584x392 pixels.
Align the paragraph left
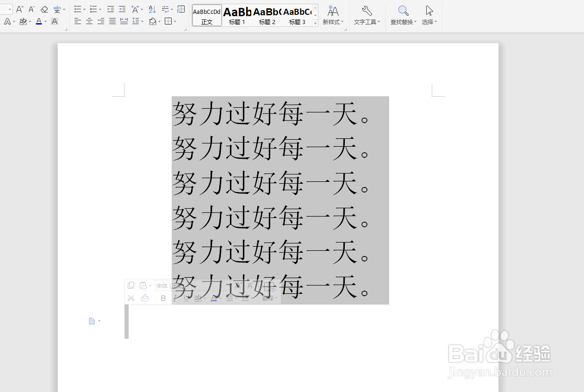(x=78, y=21)
